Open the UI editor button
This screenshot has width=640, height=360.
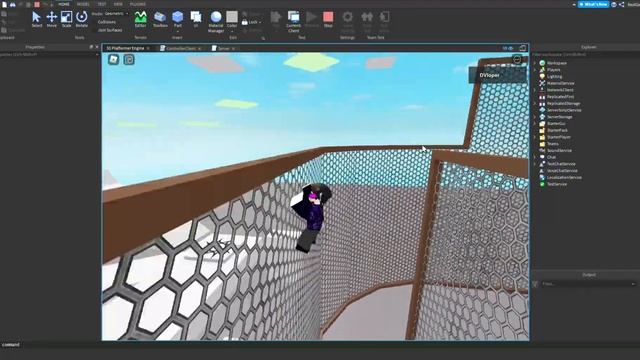[196, 19]
